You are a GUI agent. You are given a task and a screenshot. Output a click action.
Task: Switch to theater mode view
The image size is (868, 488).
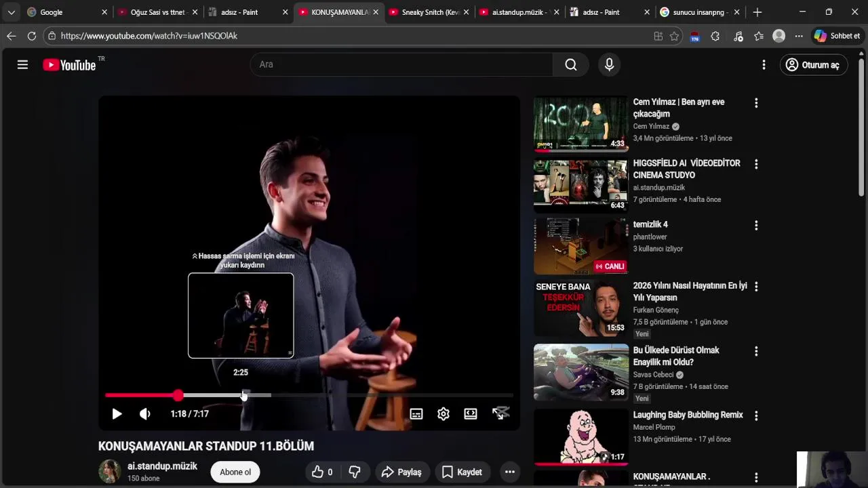[x=471, y=414]
